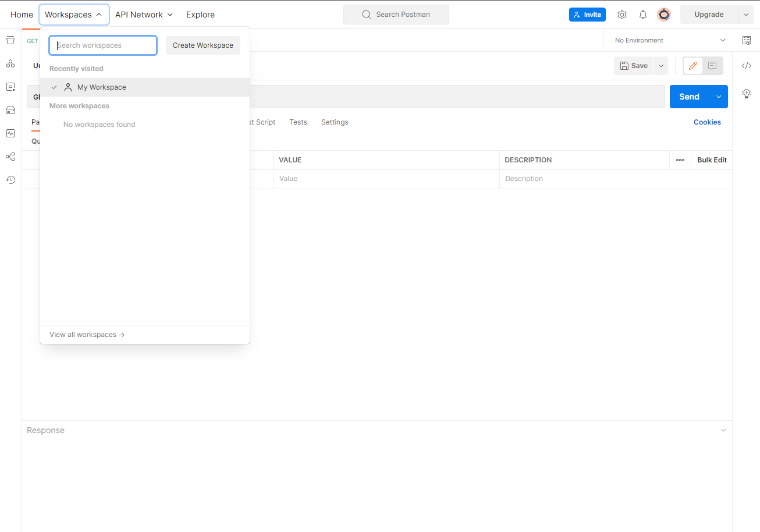Screen dimensions: 760x532
Task: Open the APIs sidebar icon
Action: point(10,63)
